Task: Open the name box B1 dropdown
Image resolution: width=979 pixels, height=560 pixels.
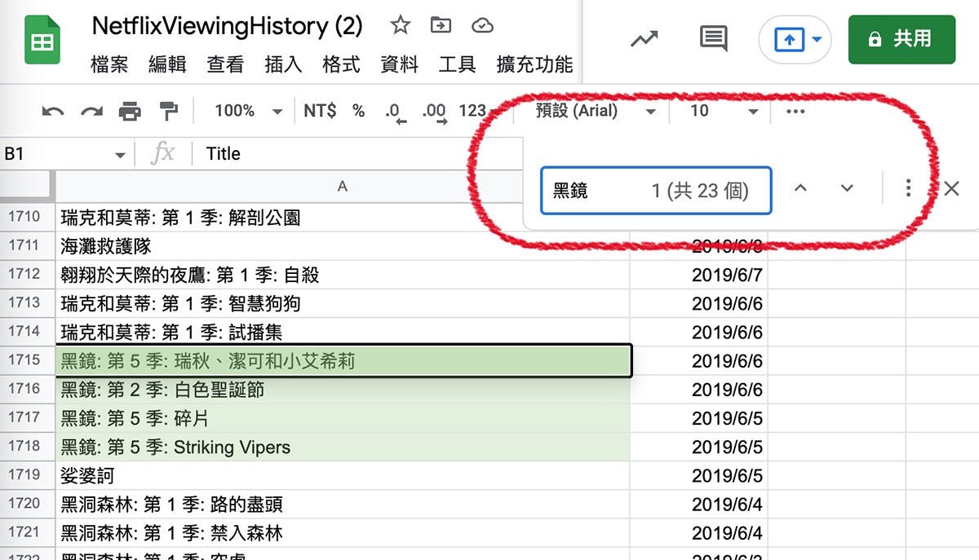Action: (120, 155)
